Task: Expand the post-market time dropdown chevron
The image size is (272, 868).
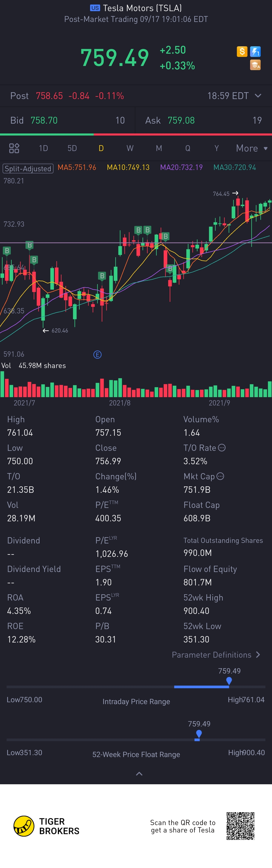Action: 258,96
